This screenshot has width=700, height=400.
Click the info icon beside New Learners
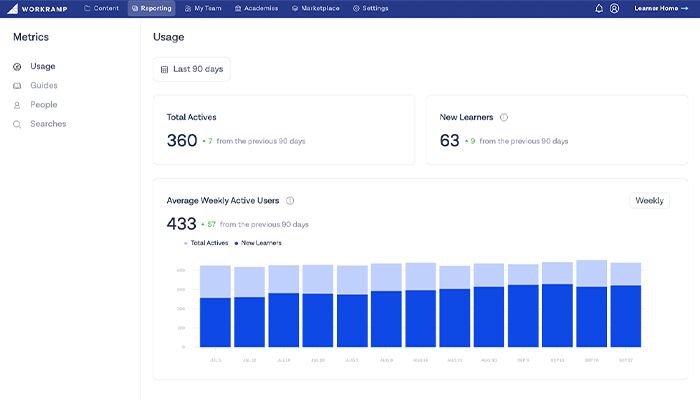tap(504, 117)
